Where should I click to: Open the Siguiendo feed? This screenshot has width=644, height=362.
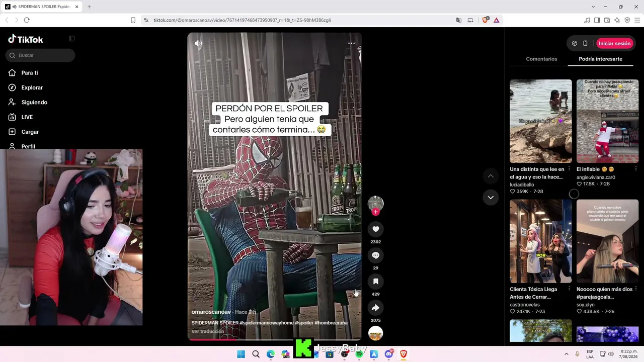[28, 102]
